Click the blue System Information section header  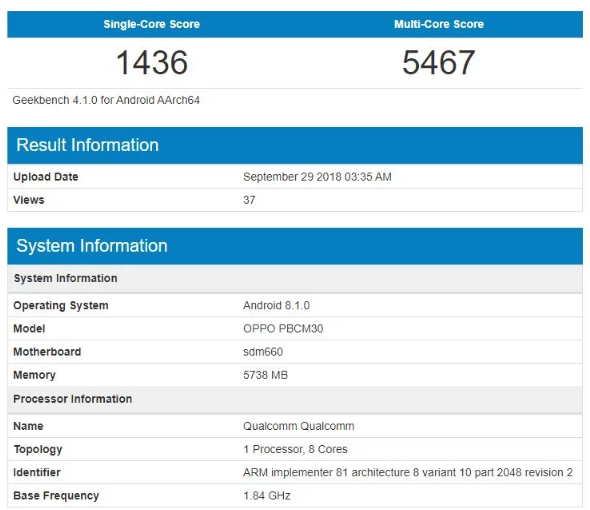point(295,246)
